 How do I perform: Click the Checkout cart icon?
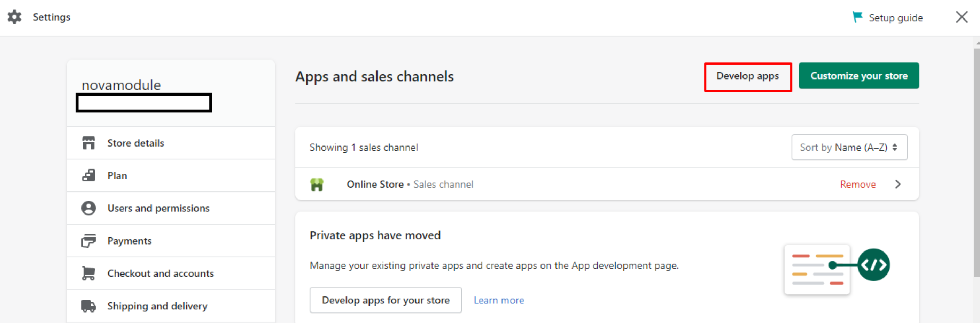coord(89,273)
